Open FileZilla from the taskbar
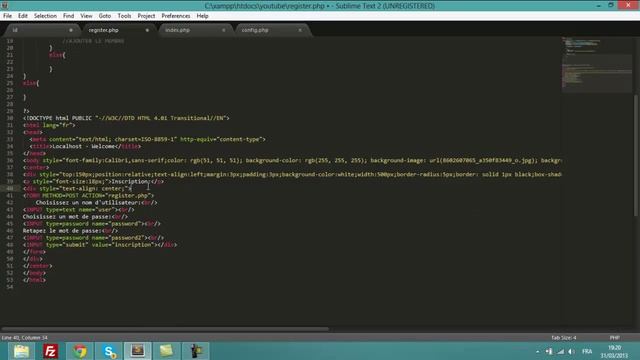Viewport: 640px width, 360px height. point(50,351)
